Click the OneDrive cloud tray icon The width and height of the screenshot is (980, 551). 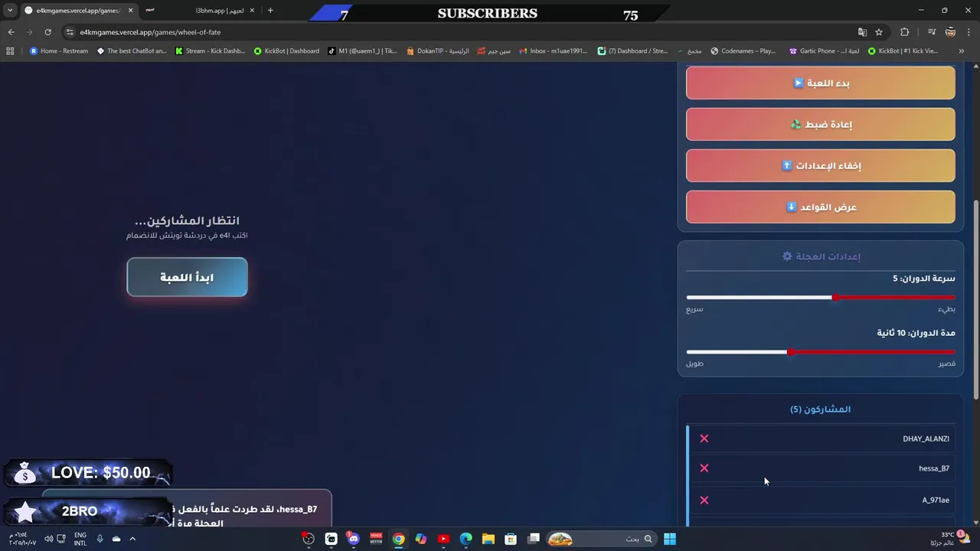click(116, 539)
